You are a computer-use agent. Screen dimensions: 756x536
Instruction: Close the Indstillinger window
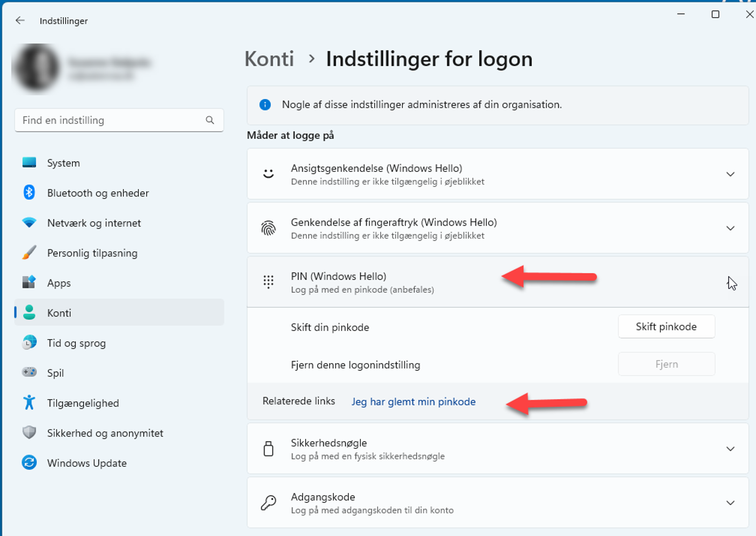(x=749, y=14)
